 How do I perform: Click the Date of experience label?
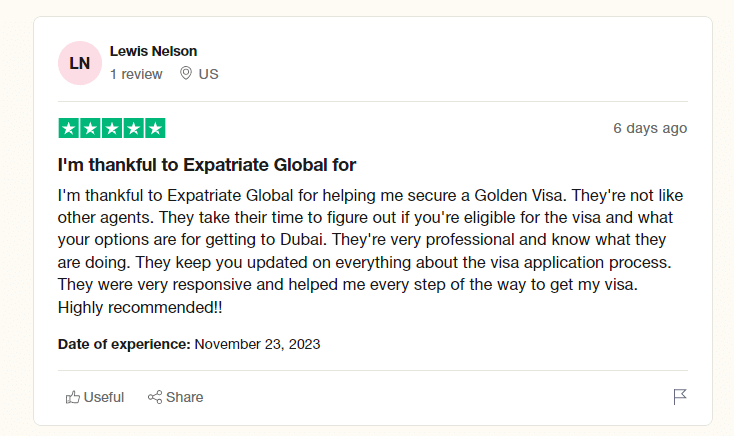[124, 344]
